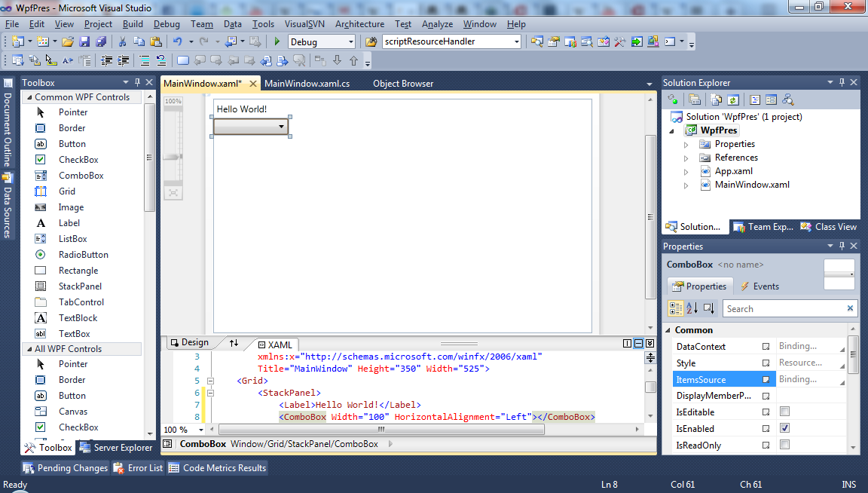This screenshot has width=868, height=493.
Task: Clear the Properties search box
Action: (850, 308)
